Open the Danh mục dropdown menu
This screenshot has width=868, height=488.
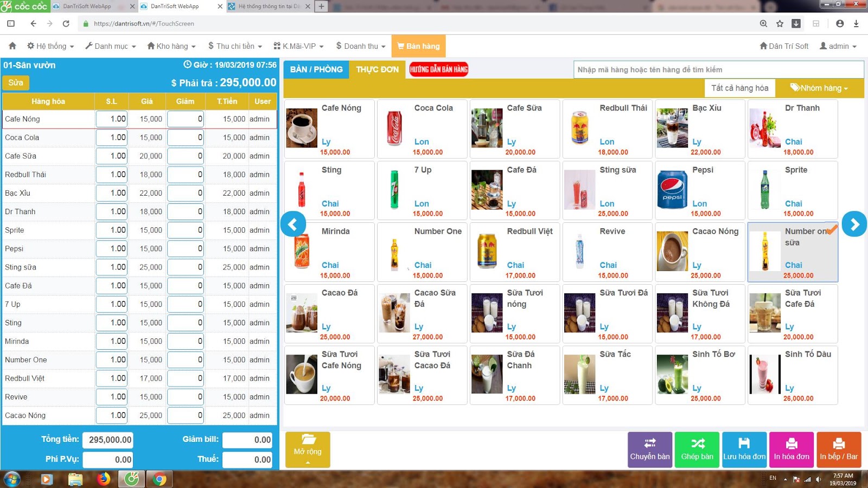pos(111,46)
